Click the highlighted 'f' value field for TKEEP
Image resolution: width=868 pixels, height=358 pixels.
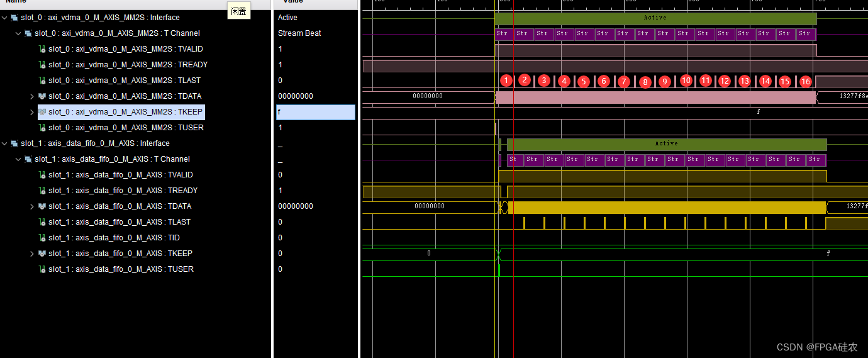(x=316, y=112)
